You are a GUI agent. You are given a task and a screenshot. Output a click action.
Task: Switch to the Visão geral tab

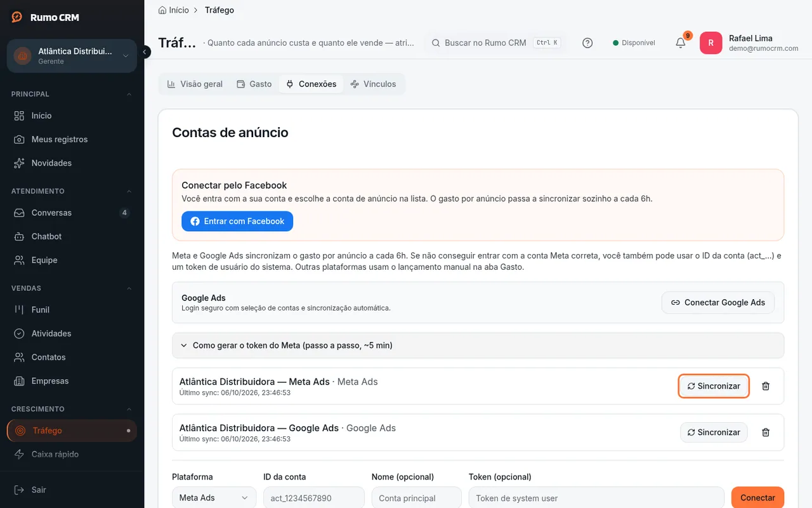click(195, 84)
